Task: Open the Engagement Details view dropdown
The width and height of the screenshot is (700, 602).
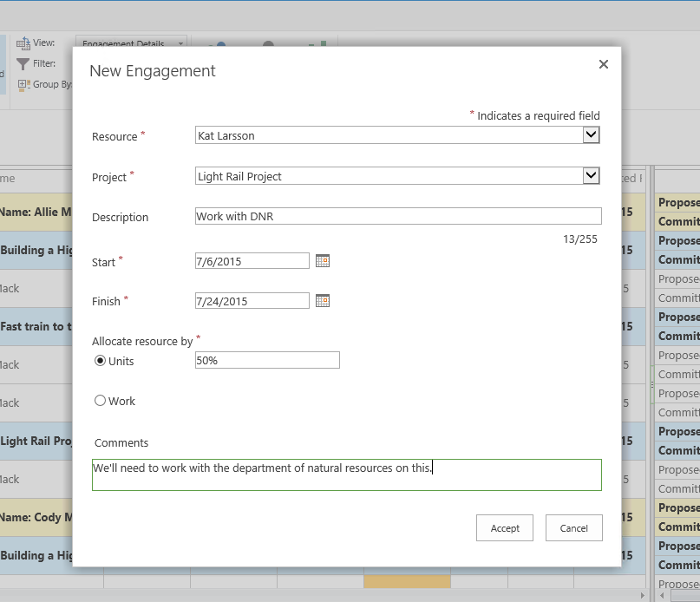Action: click(131, 43)
